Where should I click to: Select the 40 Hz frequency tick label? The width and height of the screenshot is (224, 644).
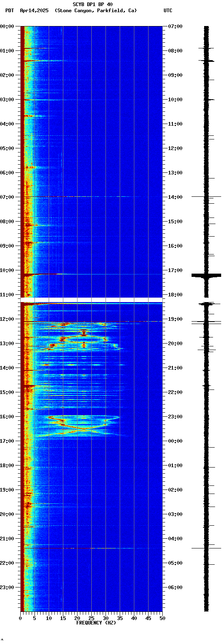tap(134, 618)
